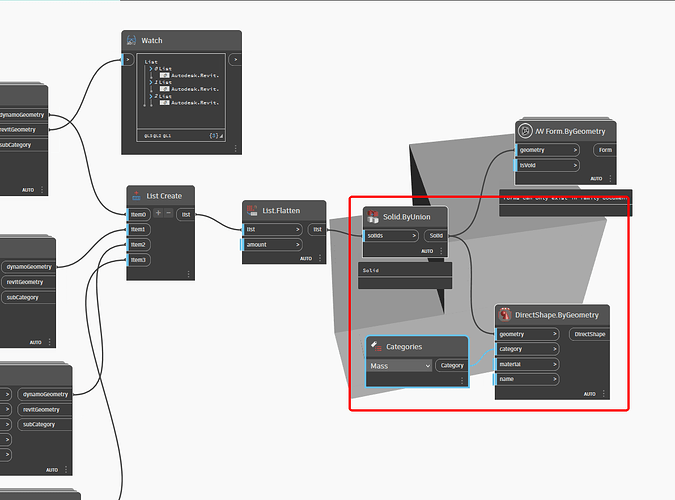Open the Watch node's three-dot menu
This screenshot has width=675, height=500.
tap(235, 148)
